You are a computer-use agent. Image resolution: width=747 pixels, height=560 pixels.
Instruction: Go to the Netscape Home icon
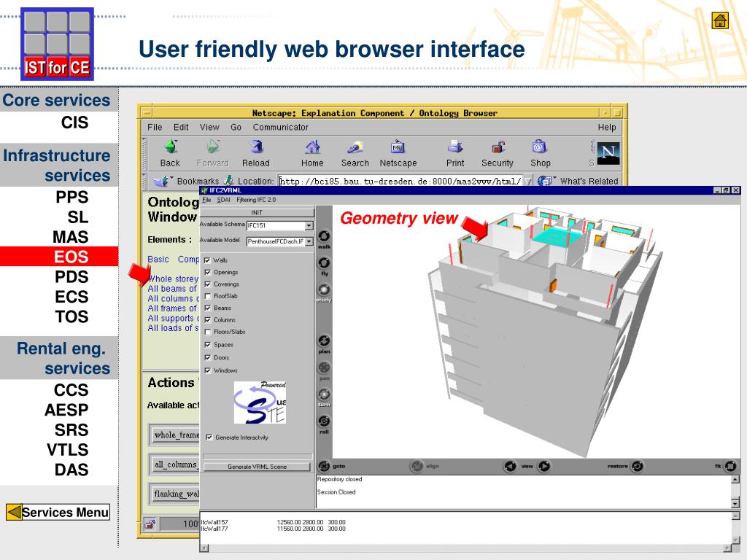[312, 147]
